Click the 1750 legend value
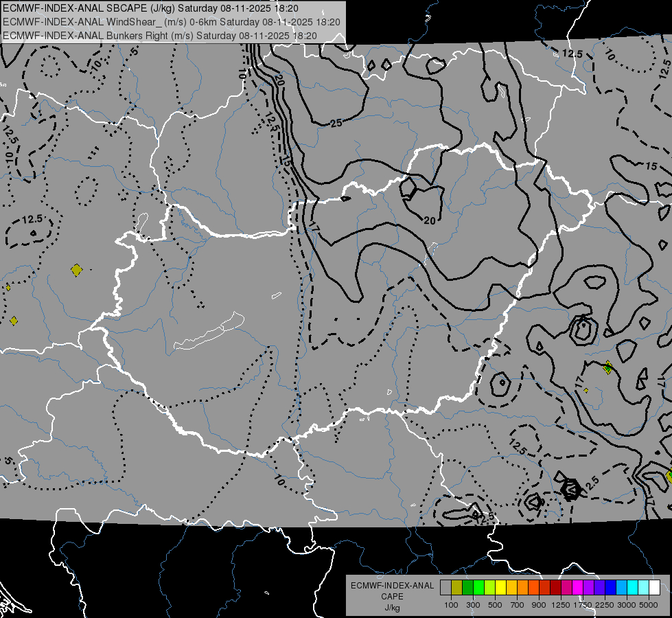672x618 pixels. [x=583, y=605]
